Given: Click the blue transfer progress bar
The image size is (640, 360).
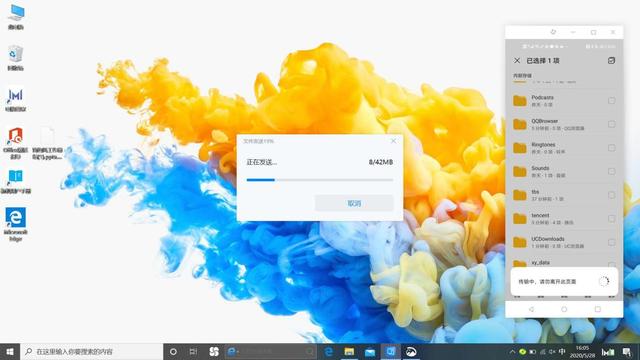Looking at the screenshot, I should click(320, 180).
